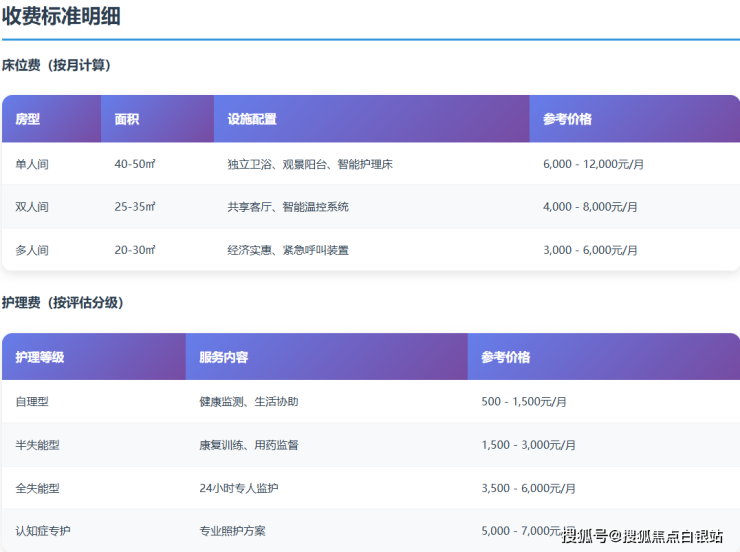Click the 6,000 - 12,000元/月 price
Screen dimensions: 740x552
(x=594, y=164)
